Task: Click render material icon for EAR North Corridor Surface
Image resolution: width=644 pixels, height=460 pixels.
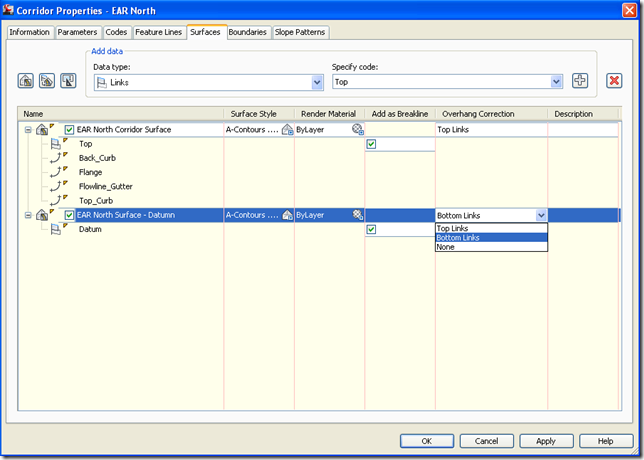Action: click(358, 129)
